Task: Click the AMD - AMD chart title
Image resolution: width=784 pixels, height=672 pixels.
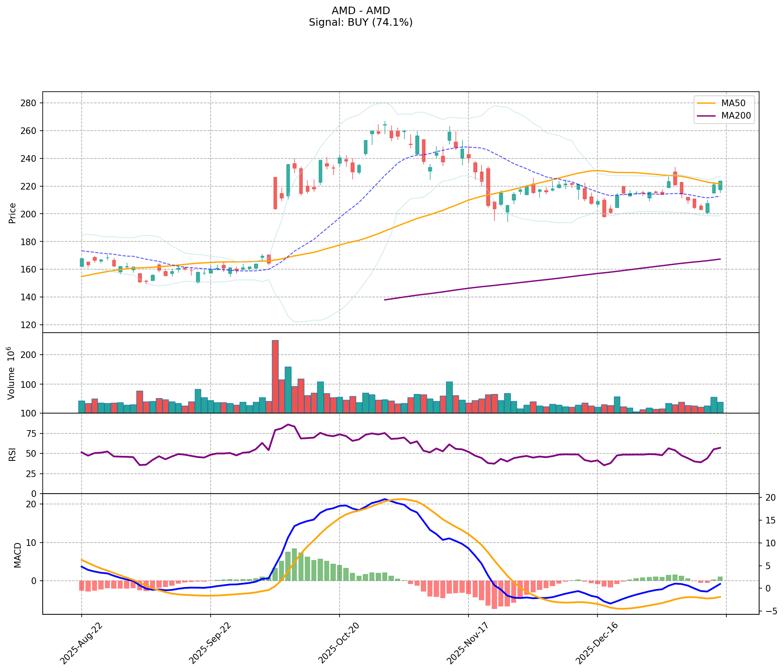Action: (360, 11)
